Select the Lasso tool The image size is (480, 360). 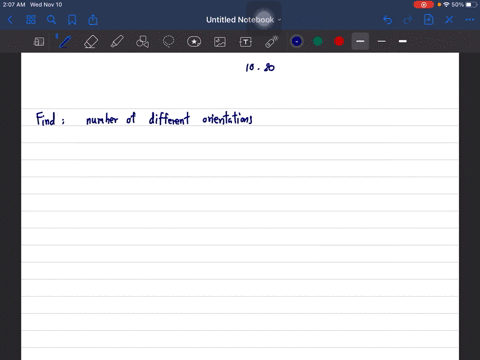click(168, 42)
